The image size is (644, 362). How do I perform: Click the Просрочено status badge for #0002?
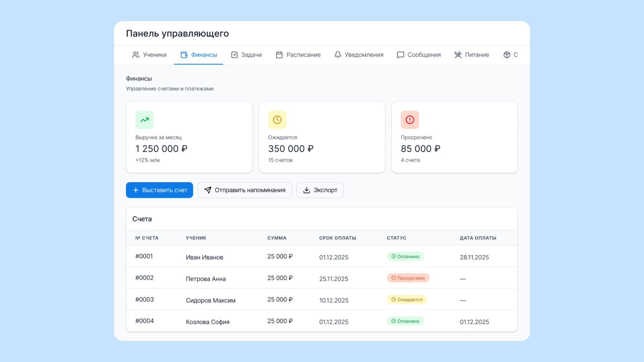408,278
